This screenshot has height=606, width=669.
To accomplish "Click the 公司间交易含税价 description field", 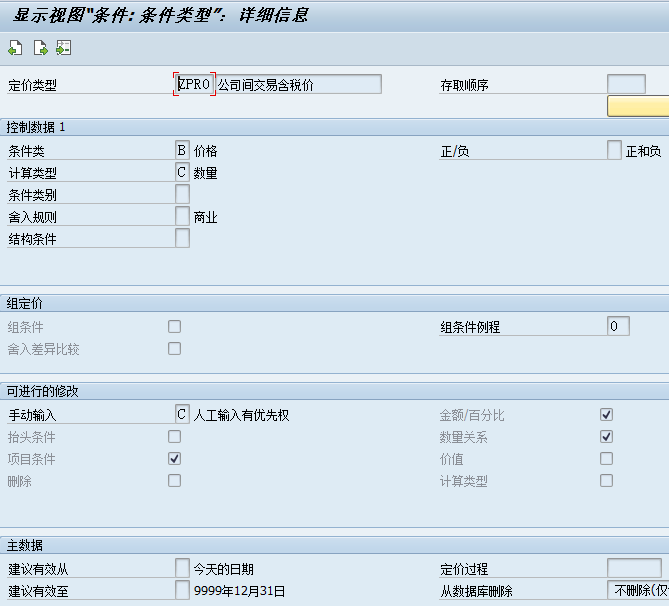I will pyautogui.click(x=299, y=84).
